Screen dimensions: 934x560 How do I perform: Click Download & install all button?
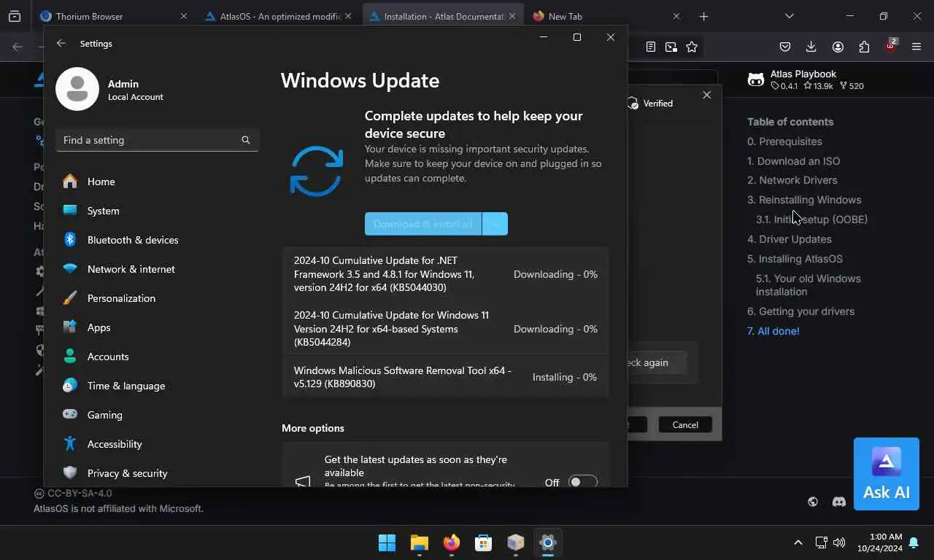click(x=423, y=224)
